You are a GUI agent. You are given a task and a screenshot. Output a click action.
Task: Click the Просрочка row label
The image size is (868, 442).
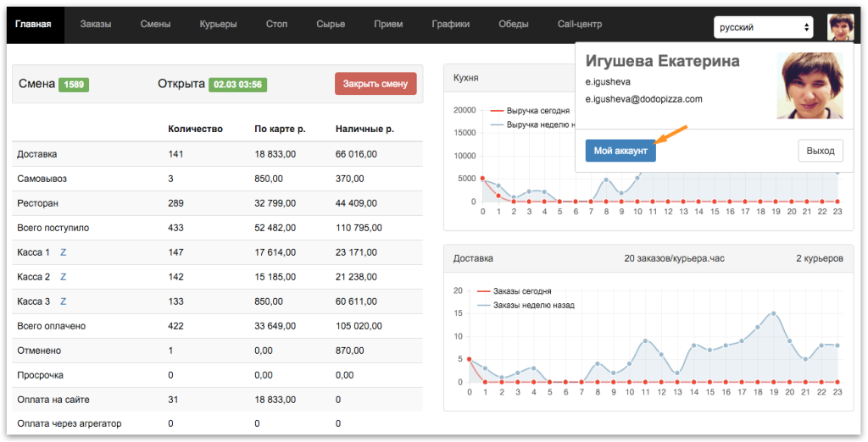(x=41, y=375)
